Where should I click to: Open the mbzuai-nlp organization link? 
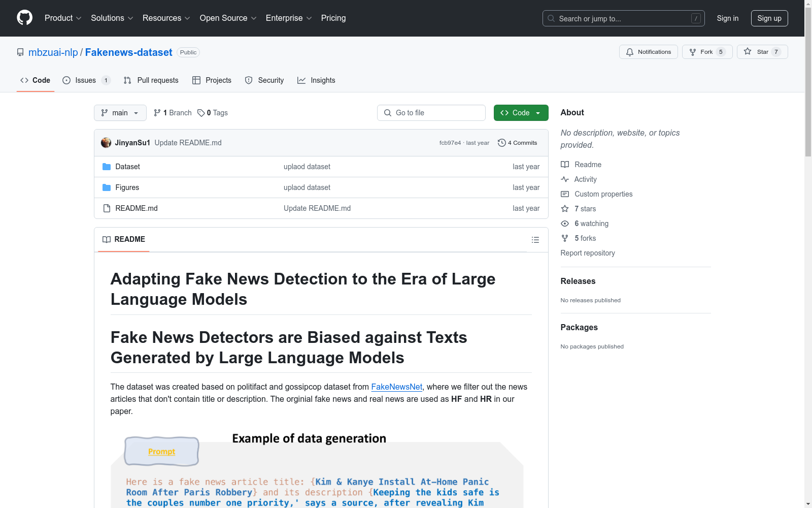53,52
